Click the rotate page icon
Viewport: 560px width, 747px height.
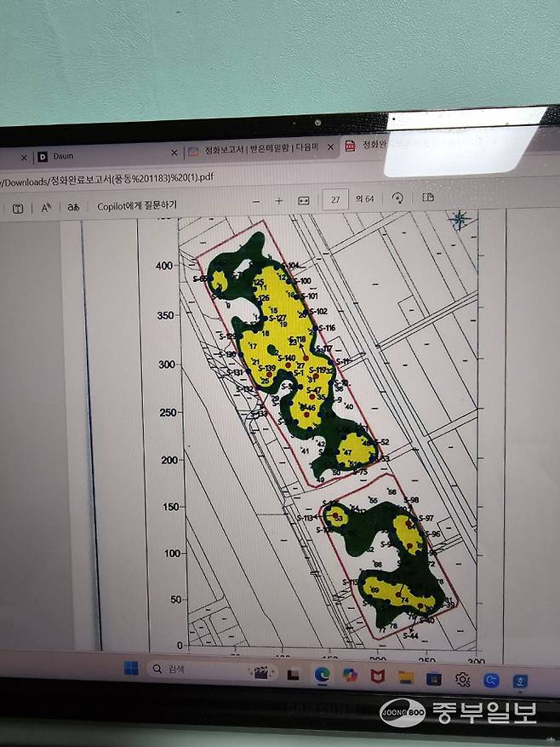click(x=397, y=198)
